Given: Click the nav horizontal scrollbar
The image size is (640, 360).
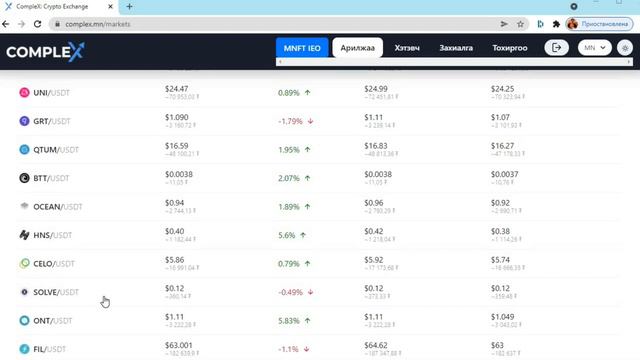Looking at the screenshot, I should 454,62.
